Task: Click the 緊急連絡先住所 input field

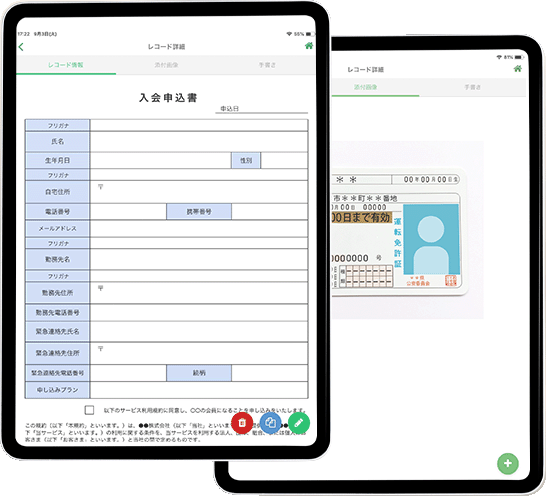Action: click(x=199, y=353)
